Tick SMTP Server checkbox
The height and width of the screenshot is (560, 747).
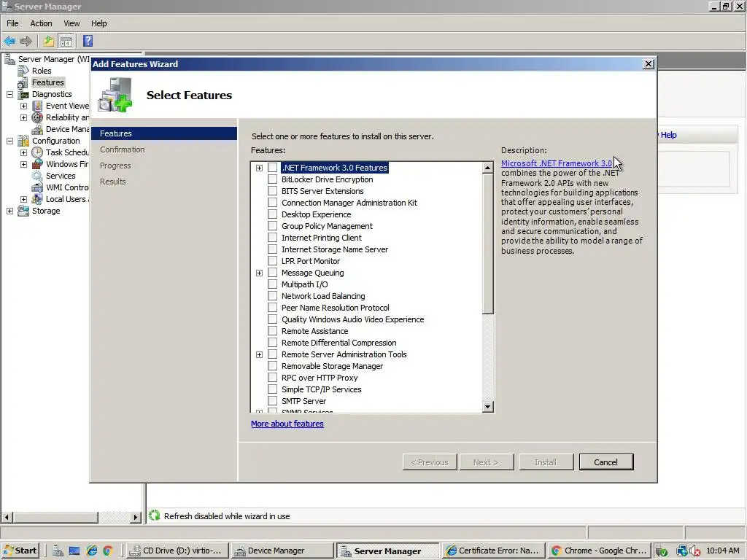[273, 401]
